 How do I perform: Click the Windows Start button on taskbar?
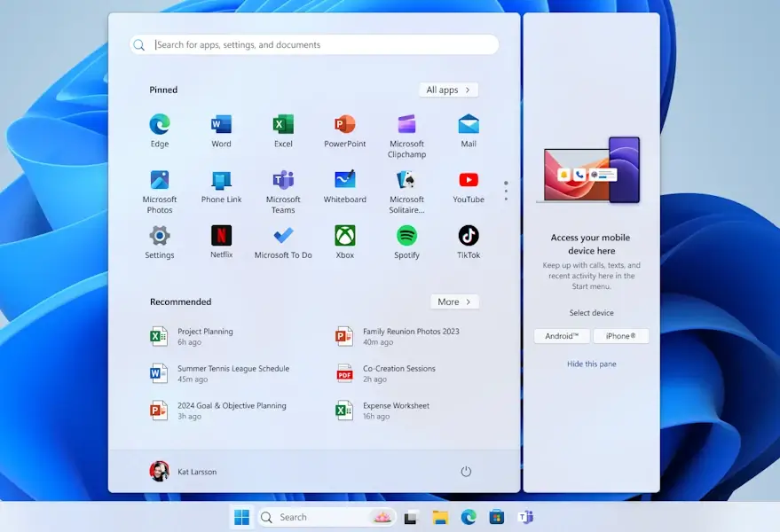pos(241,517)
